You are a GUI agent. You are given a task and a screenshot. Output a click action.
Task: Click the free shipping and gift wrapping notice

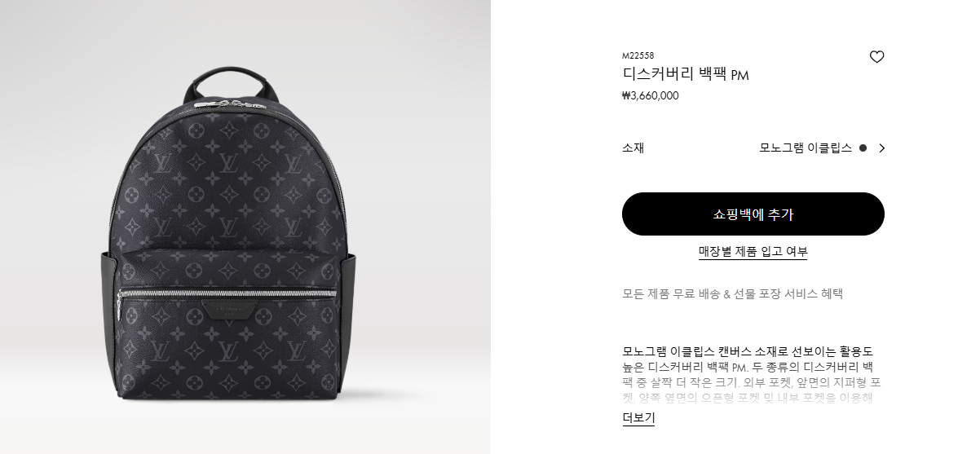tap(732, 293)
